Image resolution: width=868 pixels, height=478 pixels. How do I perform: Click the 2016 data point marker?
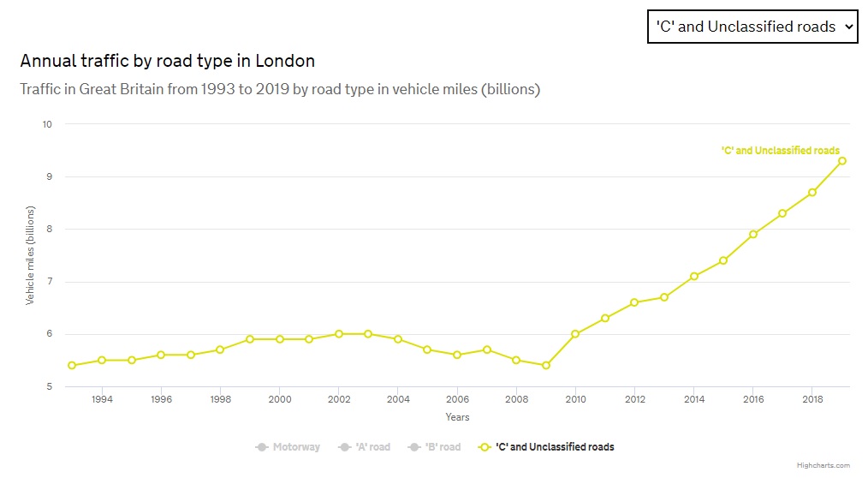753,234
